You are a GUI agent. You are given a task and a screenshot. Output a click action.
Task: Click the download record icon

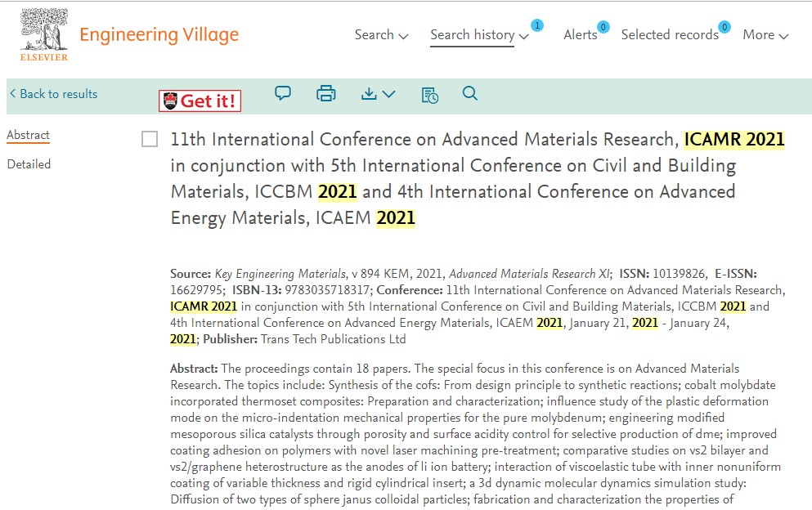[378, 94]
